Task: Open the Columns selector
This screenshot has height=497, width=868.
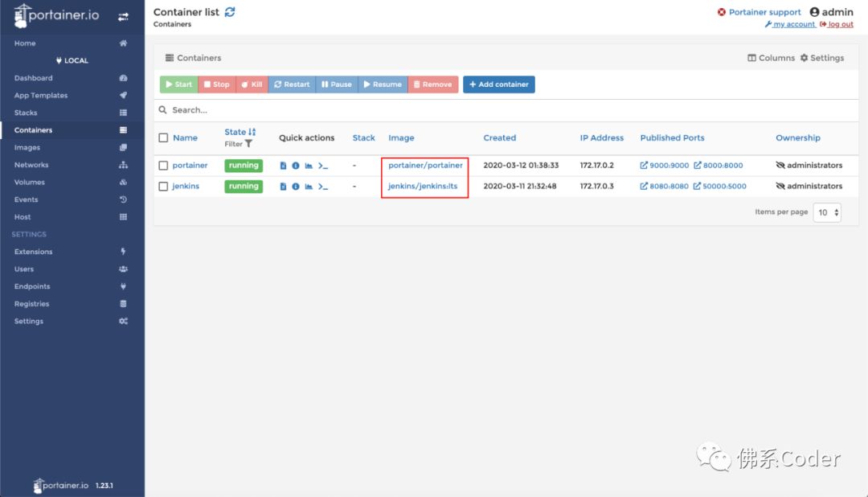Action: [771, 58]
